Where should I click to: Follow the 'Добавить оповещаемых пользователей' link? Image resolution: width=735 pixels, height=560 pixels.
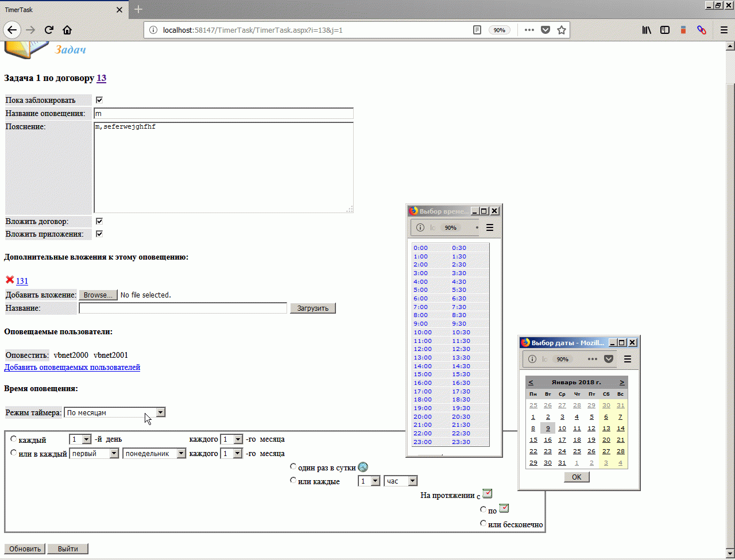pos(72,367)
